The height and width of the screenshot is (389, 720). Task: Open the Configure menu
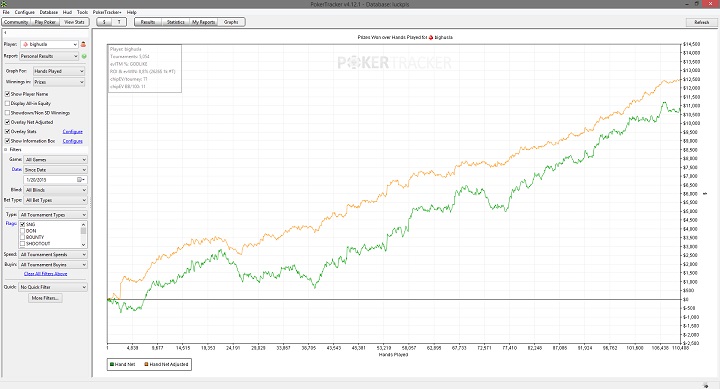coord(24,12)
